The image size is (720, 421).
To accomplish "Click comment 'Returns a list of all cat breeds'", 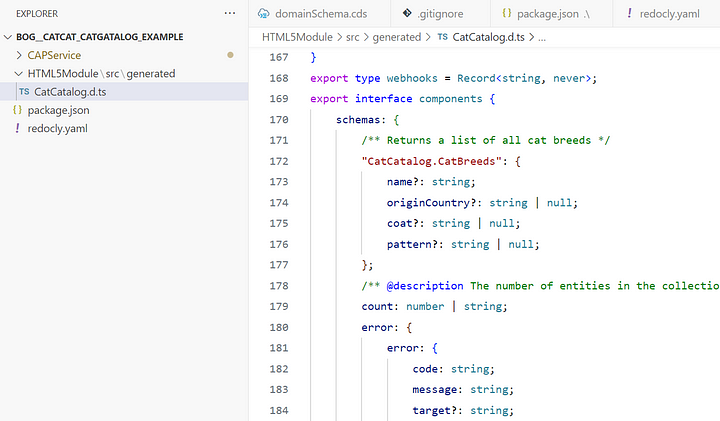I will (489, 140).
